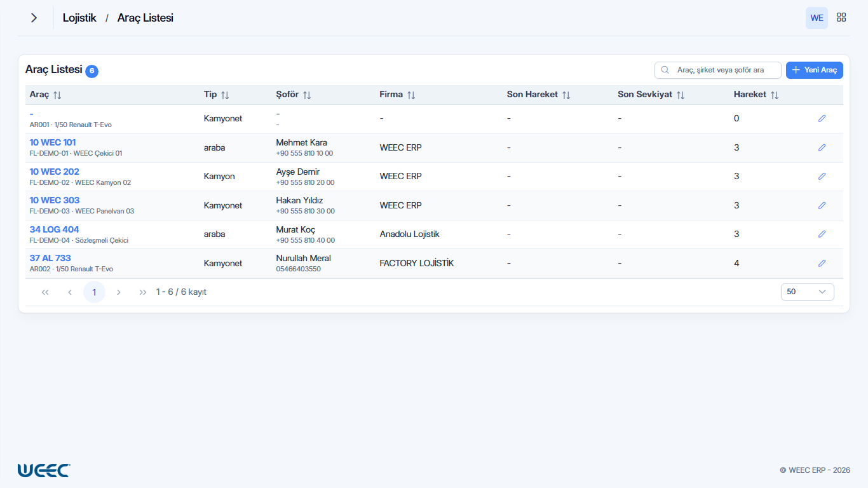868x488 pixels.
Task: Open vehicle 37 AL 733
Action: tap(50, 258)
